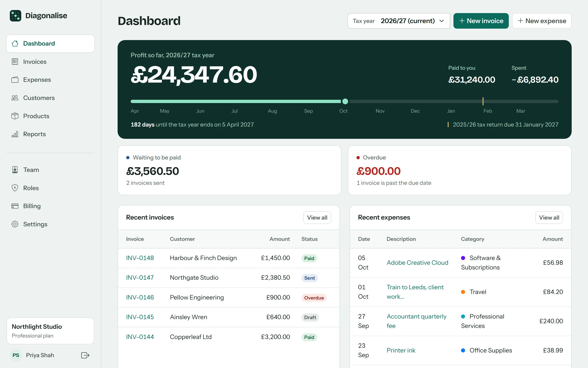Click the Draft badge for Ainsley Wren
Screen dimensions: 588x368
(310, 317)
